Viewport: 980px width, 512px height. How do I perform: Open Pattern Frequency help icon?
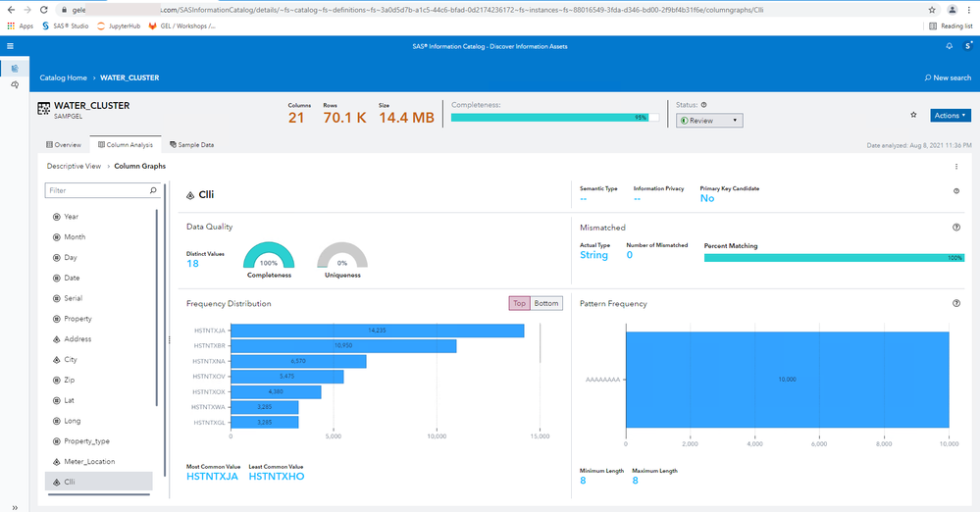tap(955, 304)
